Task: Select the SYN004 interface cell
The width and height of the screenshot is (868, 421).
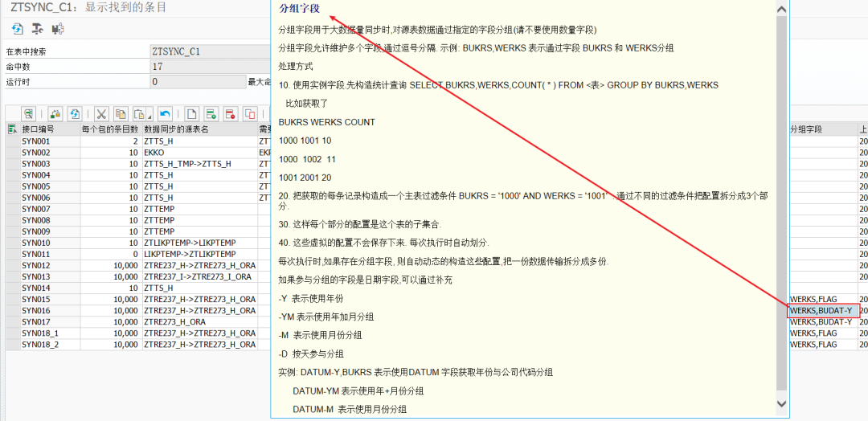Action: tap(51, 175)
